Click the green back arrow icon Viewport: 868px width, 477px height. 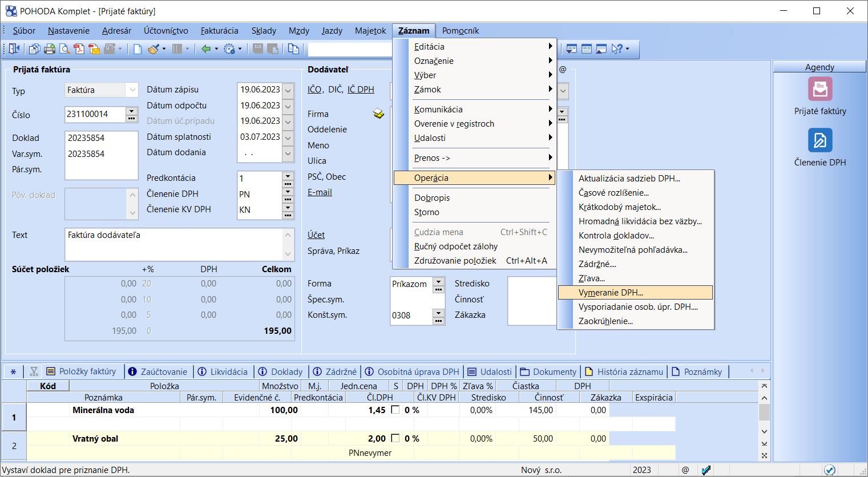point(206,49)
